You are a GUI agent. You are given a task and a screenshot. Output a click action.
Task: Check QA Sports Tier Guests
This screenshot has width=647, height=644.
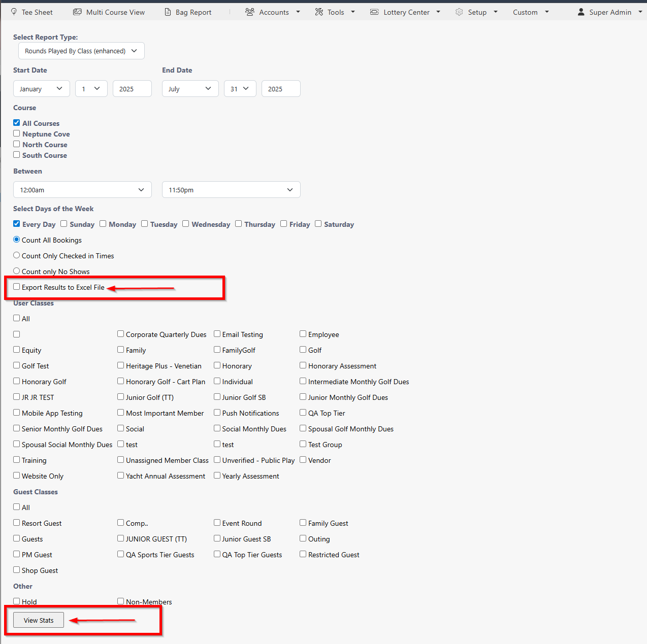[x=121, y=554]
